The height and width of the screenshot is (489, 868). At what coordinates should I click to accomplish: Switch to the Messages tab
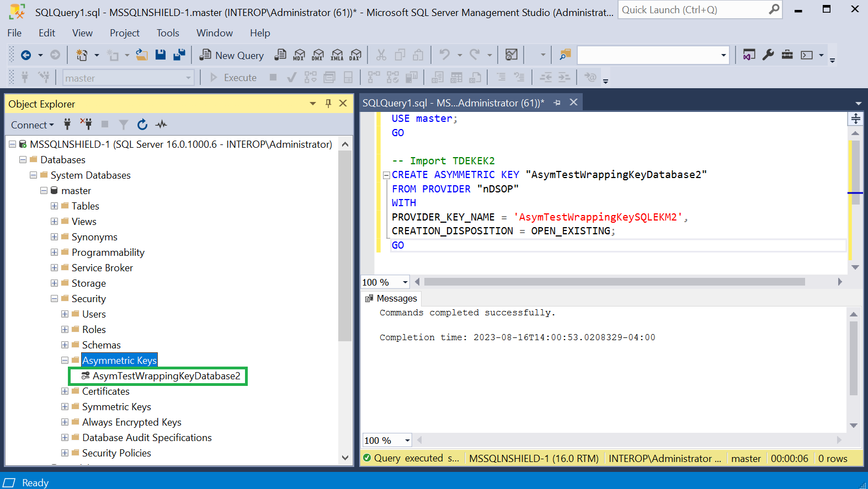click(391, 298)
